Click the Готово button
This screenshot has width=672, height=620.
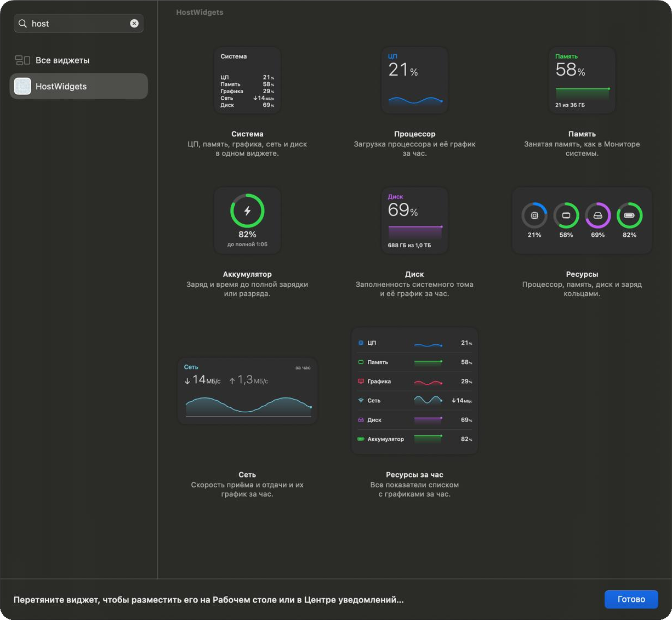click(x=631, y=599)
